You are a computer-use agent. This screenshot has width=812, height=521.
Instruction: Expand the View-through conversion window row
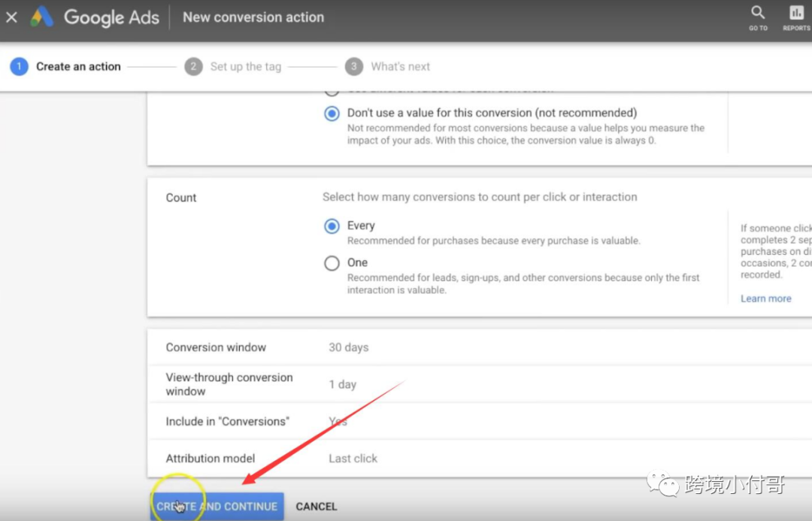pyautogui.click(x=480, y=384)
